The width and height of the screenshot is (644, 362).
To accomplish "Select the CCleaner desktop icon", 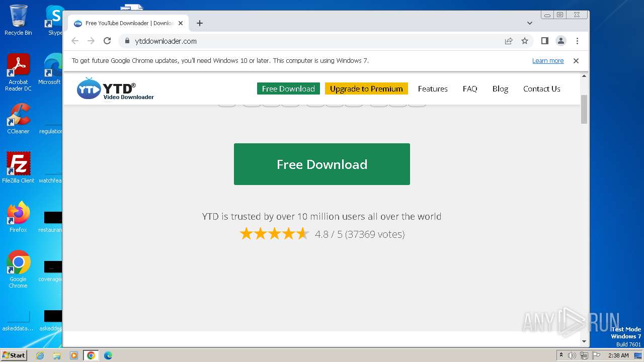I will (18, 119).
